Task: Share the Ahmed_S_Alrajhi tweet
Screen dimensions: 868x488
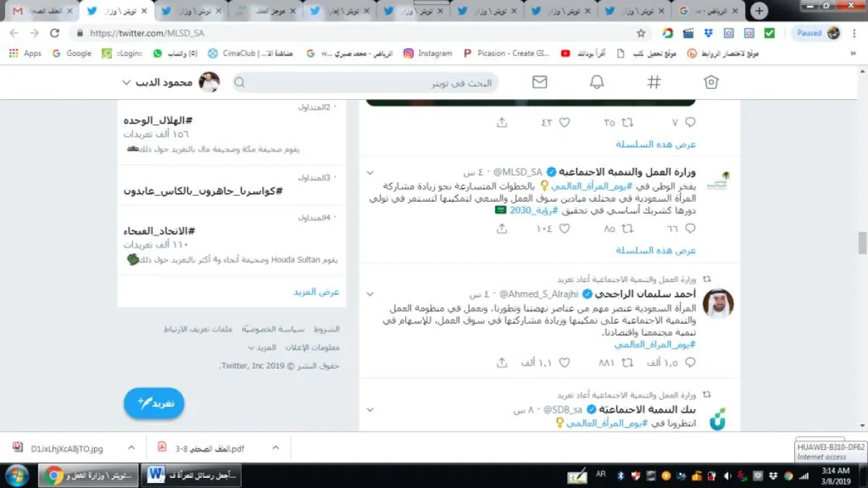Action: [502, 362]
